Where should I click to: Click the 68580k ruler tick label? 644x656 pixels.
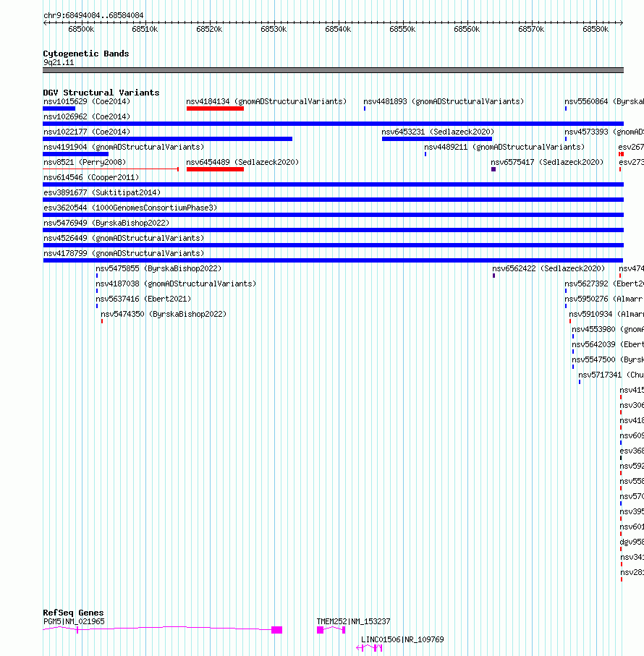pyautogui.click(x=596, y=29)
